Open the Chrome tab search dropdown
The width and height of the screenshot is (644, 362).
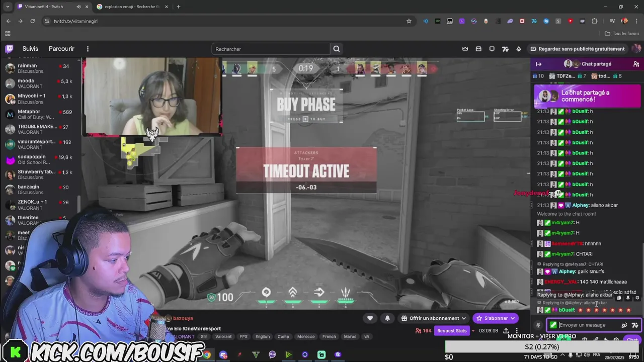click(x=7, y=7)
